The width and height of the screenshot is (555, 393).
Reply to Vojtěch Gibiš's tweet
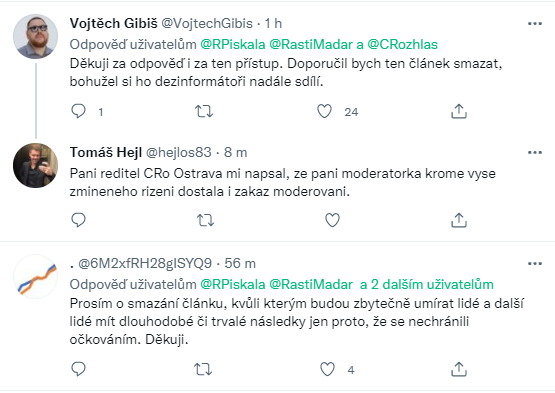pyautogui.click(x=78, y=111)
